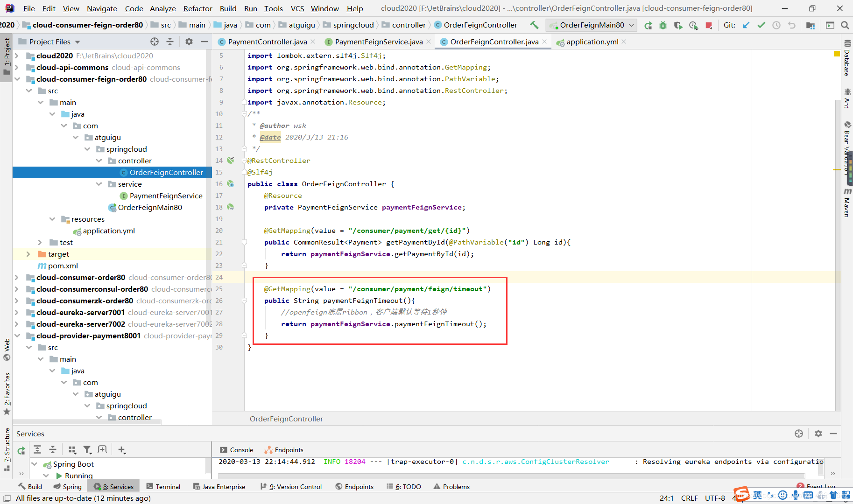Show Git history with the clock icon
This screenshot has height=504, width=853.
coord(776,25)
